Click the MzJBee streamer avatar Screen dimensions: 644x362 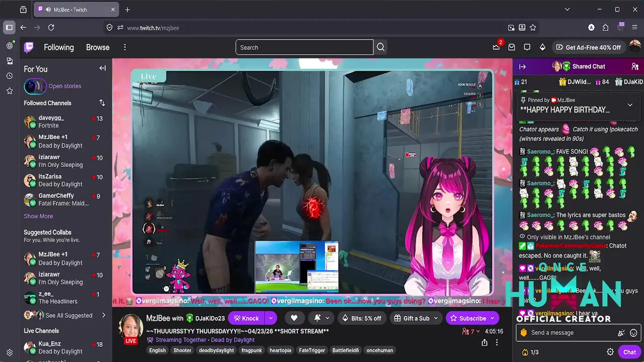[131, 327]
